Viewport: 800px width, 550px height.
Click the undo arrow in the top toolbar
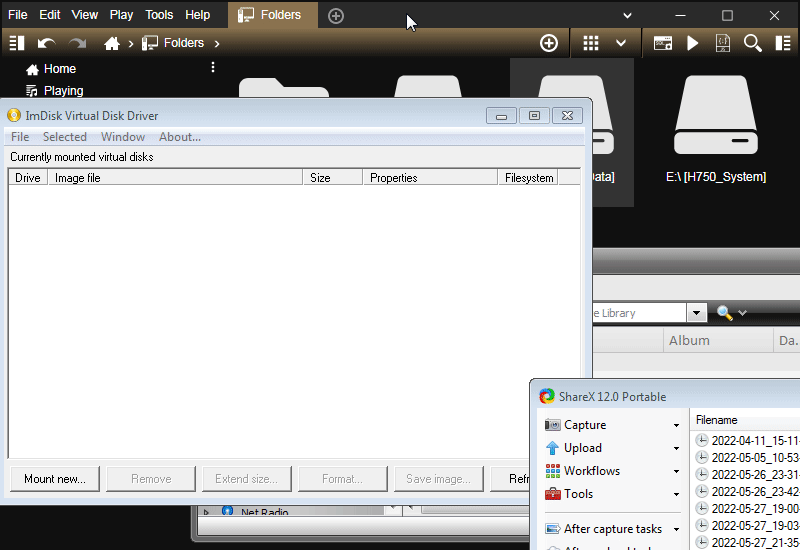pyautogui.click(x=46, y=43)
